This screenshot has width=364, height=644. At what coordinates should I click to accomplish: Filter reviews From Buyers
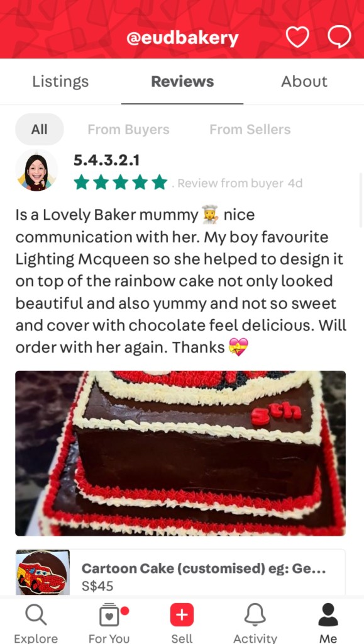click(x=128, y=130)
